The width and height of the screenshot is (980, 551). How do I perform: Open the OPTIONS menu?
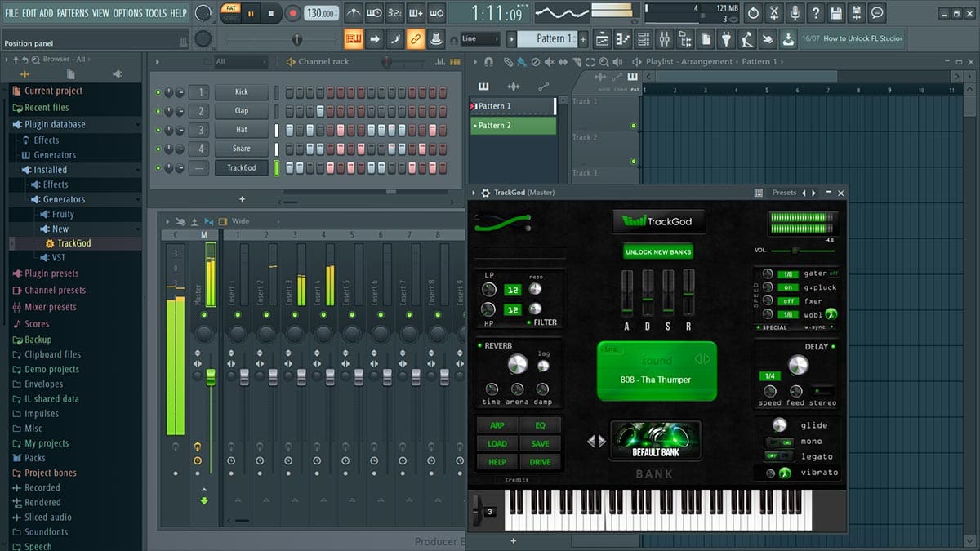tap(127, 13)
